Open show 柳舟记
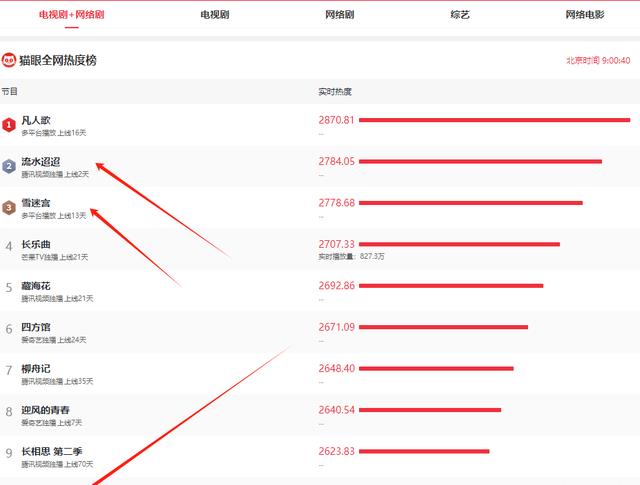This screenshot has height=485, width=640. 36,369
